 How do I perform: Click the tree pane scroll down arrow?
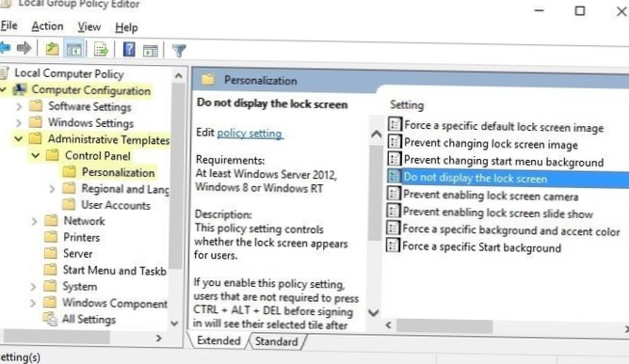(x=174, y=323)
